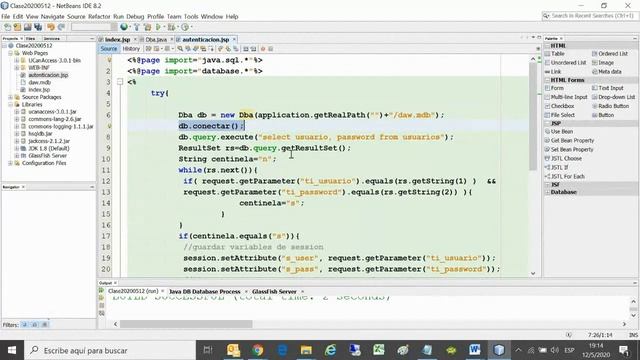Click the Open Project toolbar icon

27,27
